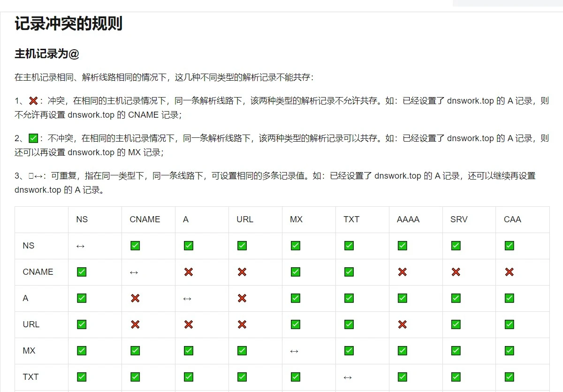Click the red cross in URL row, CNAME column
Viewport: 563px width, 392px height.
click(x=135, y=324)
